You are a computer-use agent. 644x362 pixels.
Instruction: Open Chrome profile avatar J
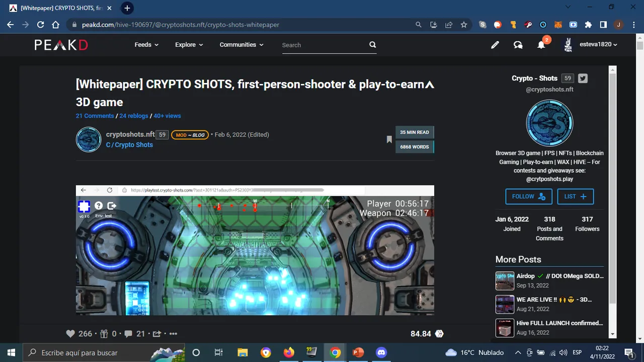[x=619, y=24]
